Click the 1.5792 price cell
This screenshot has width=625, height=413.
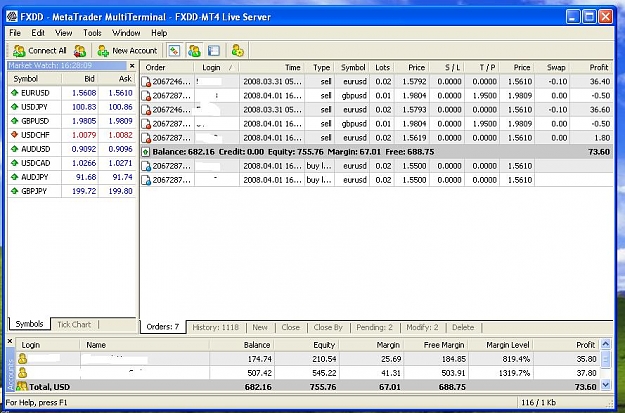click(412, 82)
